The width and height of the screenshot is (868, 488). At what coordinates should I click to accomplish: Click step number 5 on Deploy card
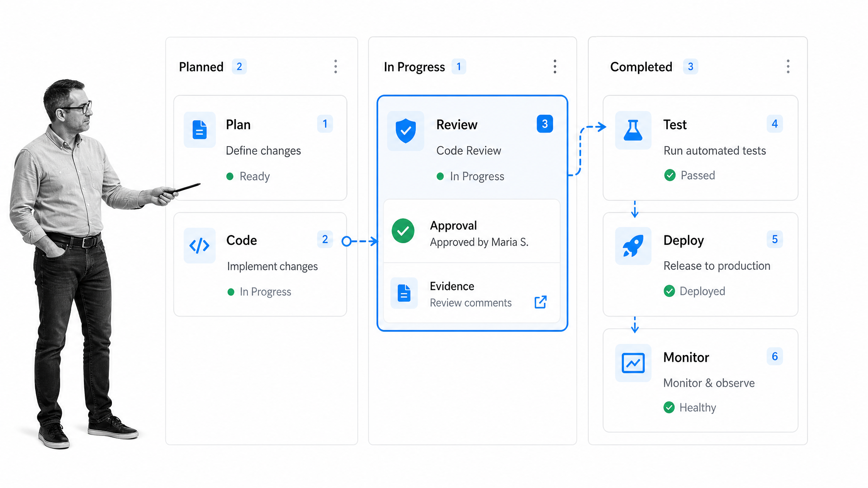point(775,239)
